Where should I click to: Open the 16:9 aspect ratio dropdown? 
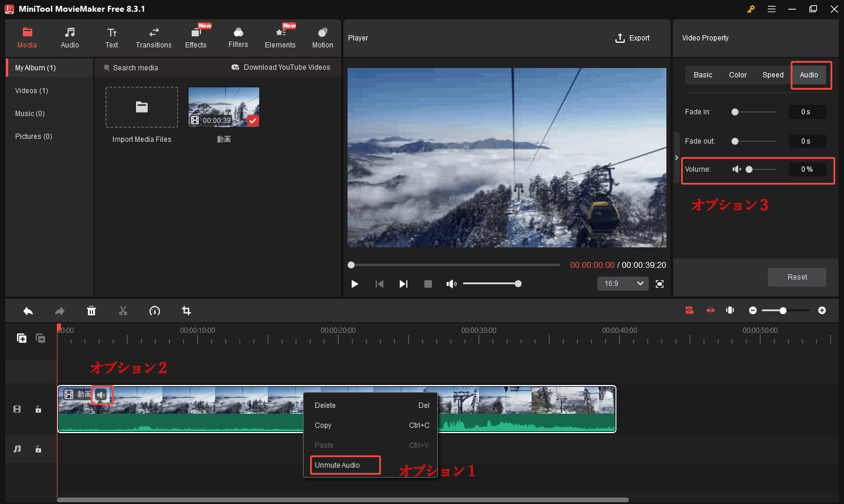click(622, 284)
